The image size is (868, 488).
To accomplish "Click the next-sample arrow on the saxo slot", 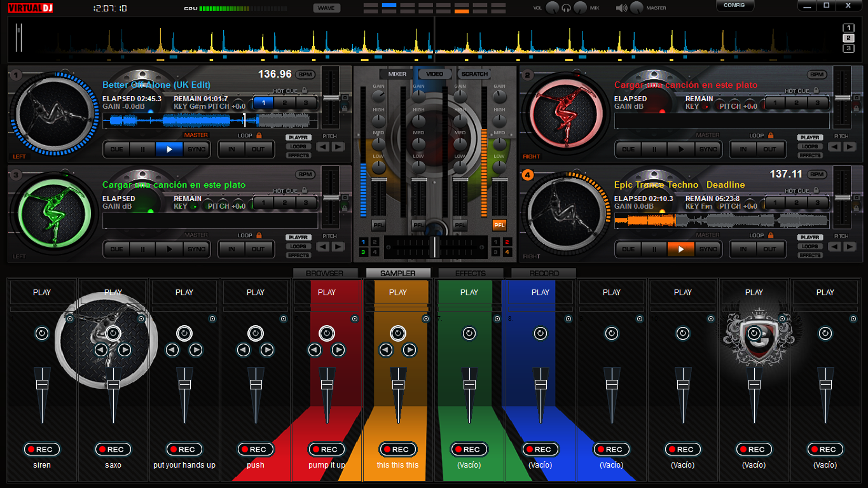I will [124, 349].
